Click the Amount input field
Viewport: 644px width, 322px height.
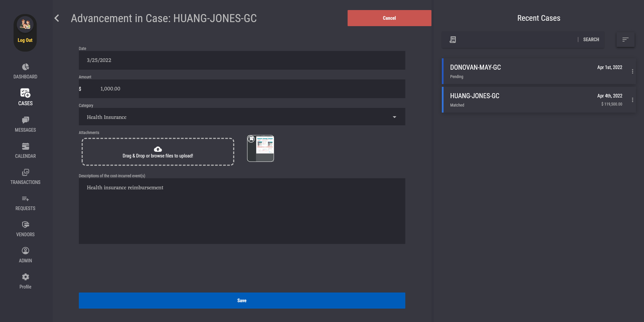click(241, 89)
